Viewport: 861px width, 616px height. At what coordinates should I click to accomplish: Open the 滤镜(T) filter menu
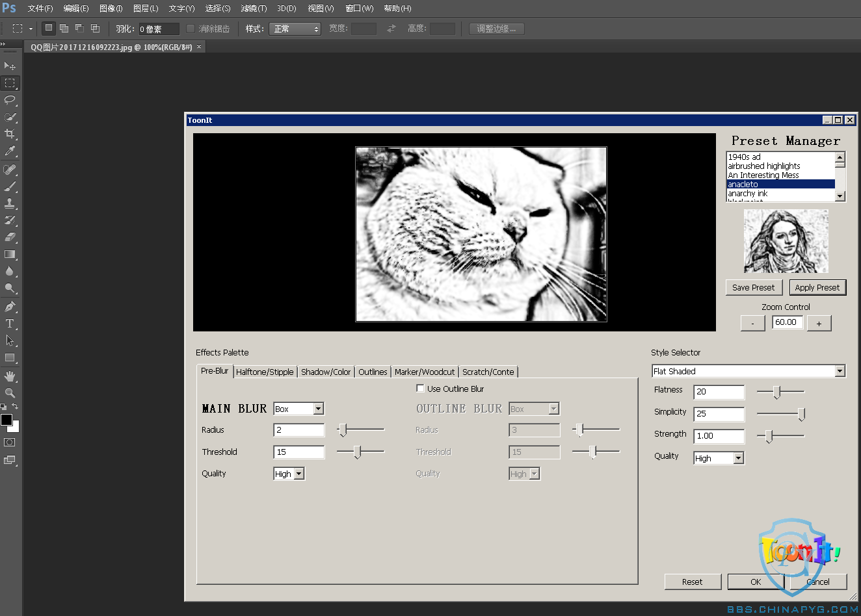(254, 8)
